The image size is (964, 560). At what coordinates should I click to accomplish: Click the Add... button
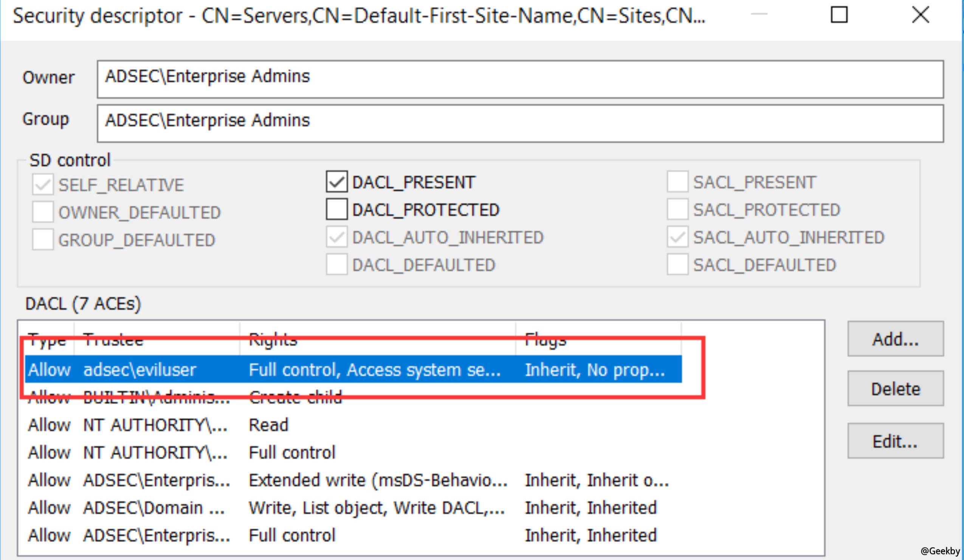(895, 339)
